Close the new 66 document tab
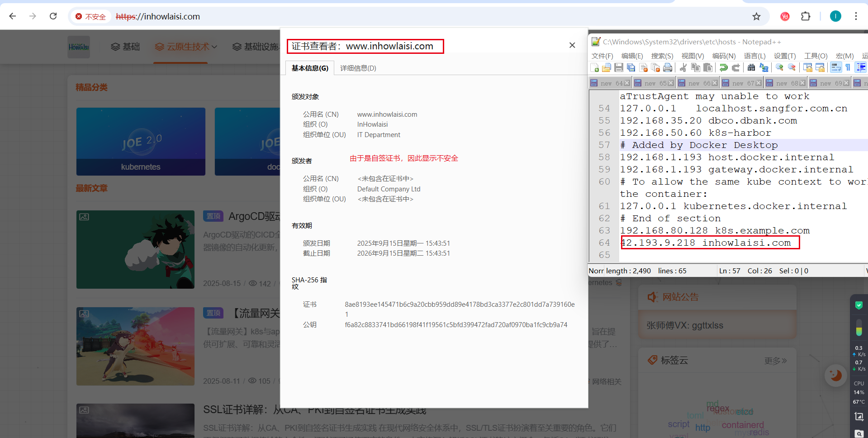 [x=715, y=83]
